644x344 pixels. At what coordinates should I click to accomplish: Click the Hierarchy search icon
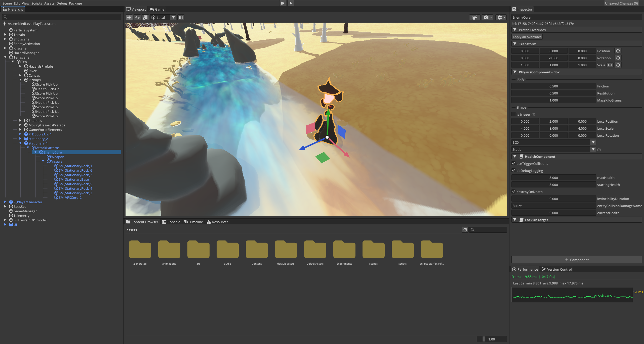click(5, 17)
